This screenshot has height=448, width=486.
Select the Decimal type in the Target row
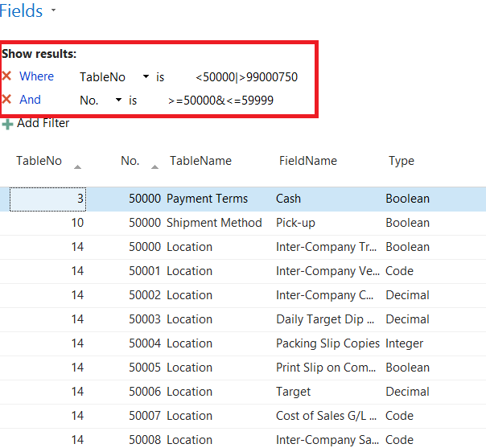407,392
